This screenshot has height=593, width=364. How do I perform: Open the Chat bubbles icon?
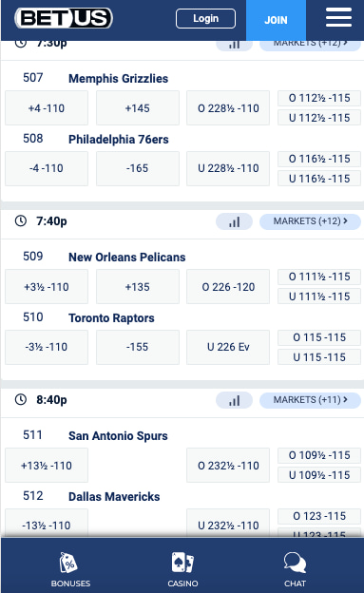click(296, 563)
